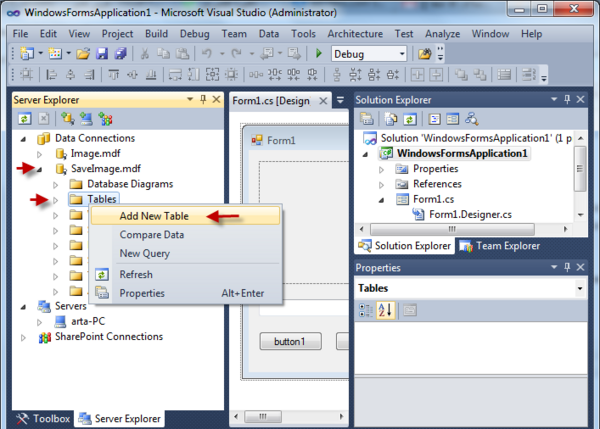Click Solution Explorer's Refresh icon
The image size is (600, 429).
click(409, 119)
